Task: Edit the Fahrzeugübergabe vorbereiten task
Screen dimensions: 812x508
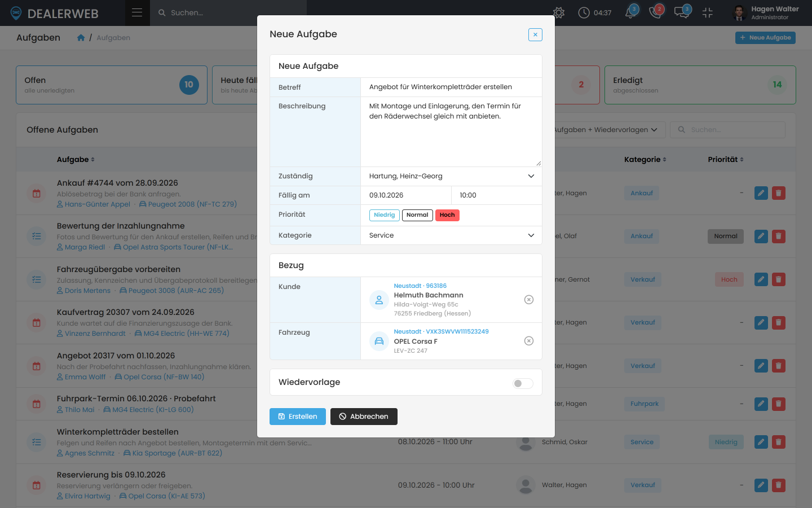Action: [761, 279]
